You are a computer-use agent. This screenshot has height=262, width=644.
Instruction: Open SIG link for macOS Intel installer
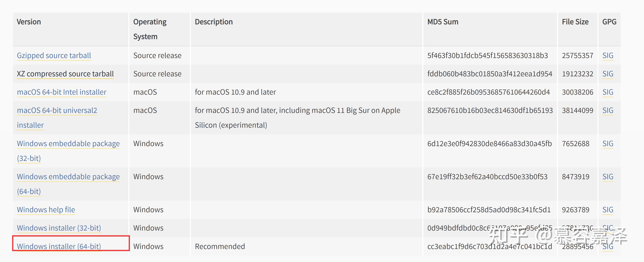pyautogui.click(x=608, y=92)
